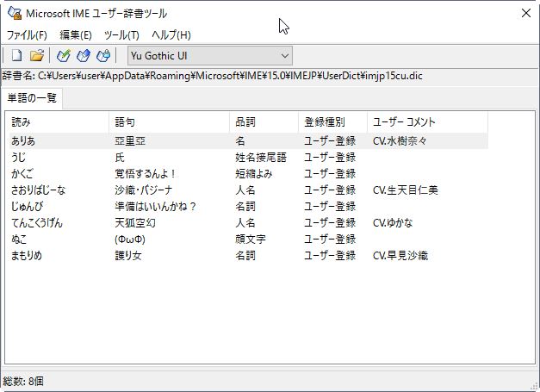
Task: Open the Yu Gothic UI font dropdown
Action: tap(210, 56)
